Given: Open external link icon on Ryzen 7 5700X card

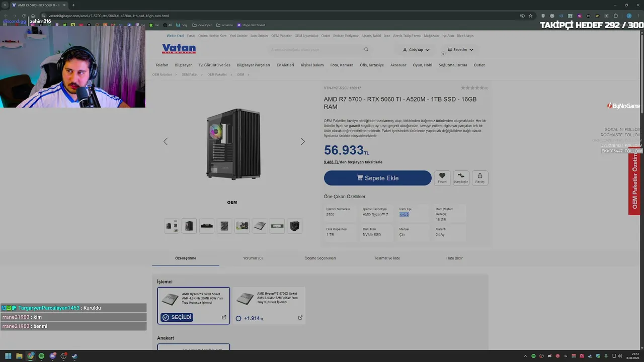Looking at the screenshot, I should tap(300, 317).
